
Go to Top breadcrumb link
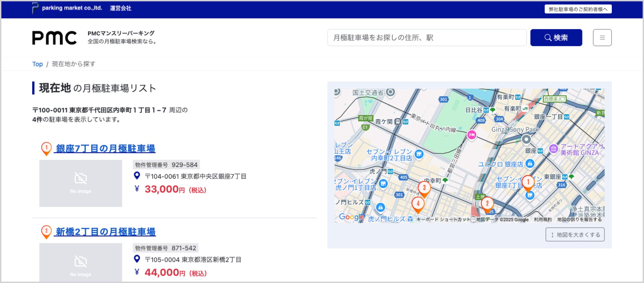point(37,64)
